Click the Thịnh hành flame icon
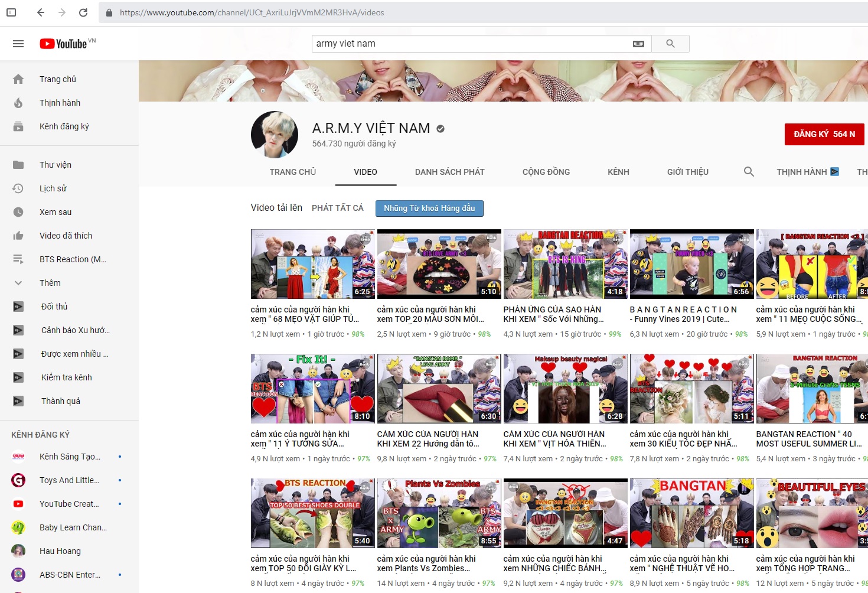 coord(18,103)
